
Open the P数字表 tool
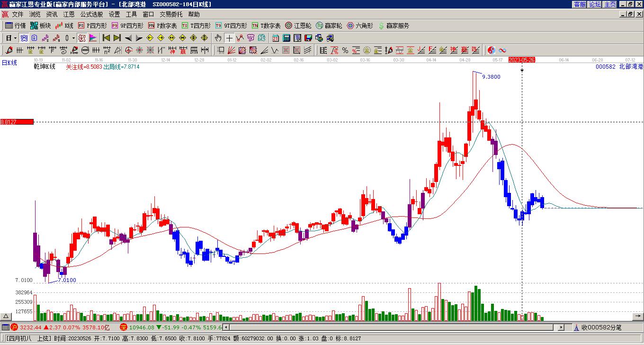(x=162, y=26)
